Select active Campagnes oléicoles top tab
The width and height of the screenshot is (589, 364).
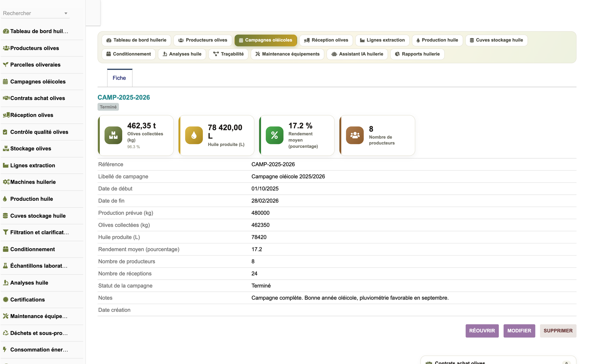tap(266, 40)
